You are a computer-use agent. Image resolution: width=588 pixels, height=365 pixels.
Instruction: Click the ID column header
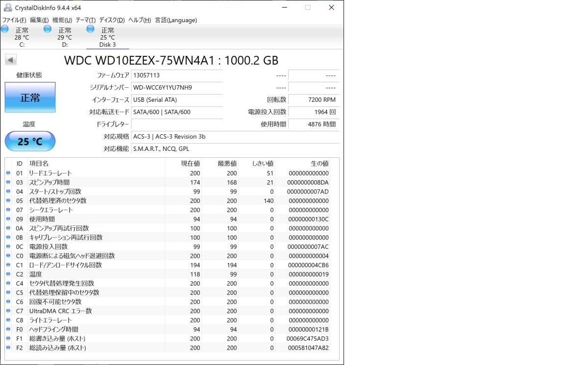20,163
